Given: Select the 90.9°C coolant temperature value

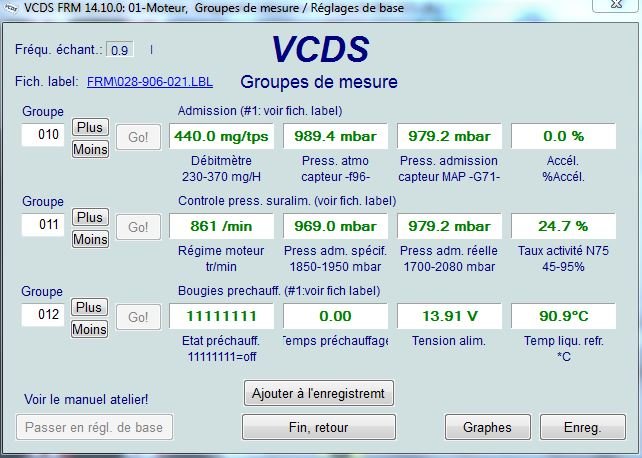Looking at the screenshot, I should [563, 316].
